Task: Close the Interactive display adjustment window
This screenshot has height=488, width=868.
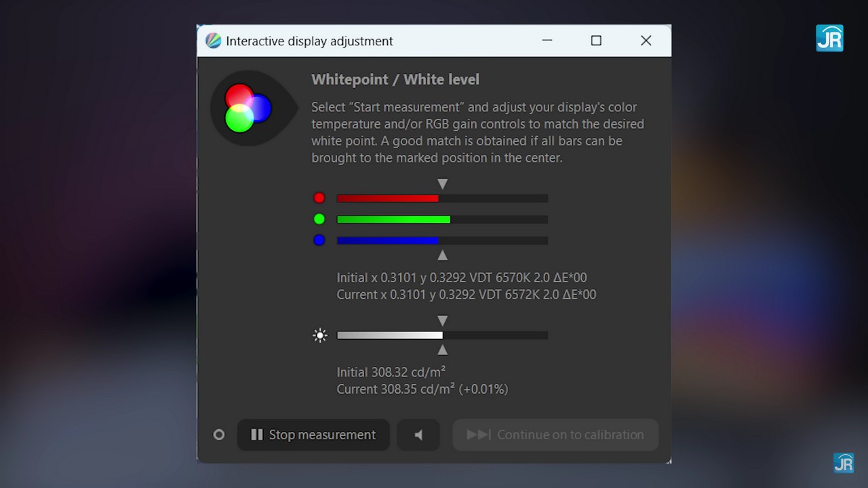Action: coord(646,41)
